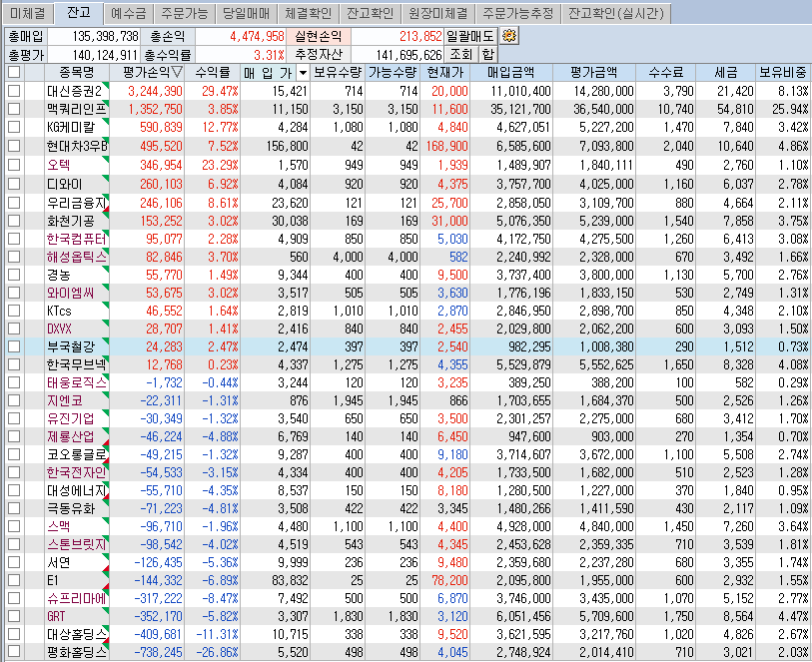This screenshot has width=812, height=662.
Task: Click the -738,245 loss value
Action: click(x=158, y=652)
